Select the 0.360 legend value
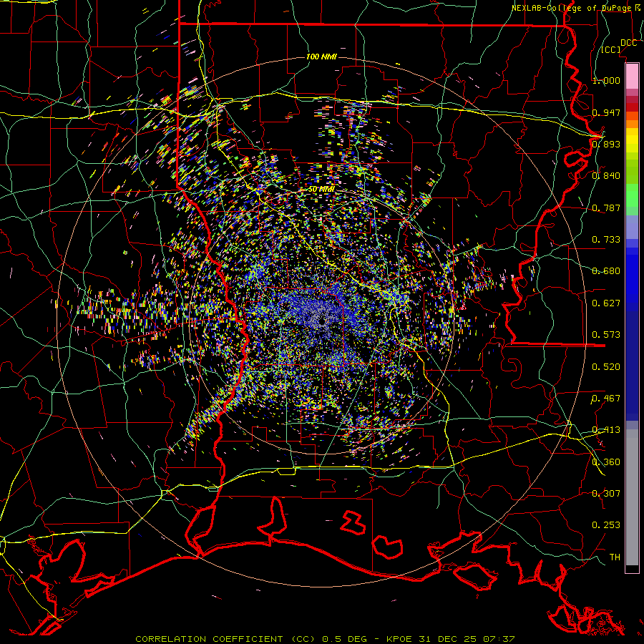Image resolution: width=644 pixels, height=644 pixels. click(x=606, y=462)
